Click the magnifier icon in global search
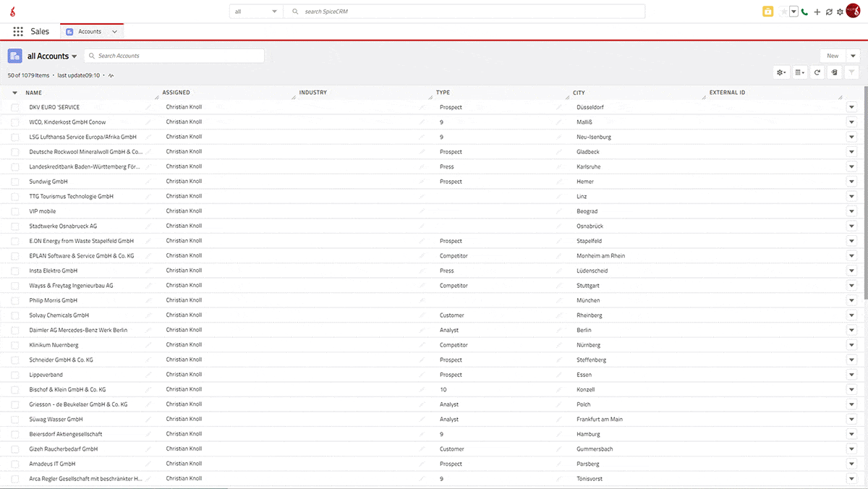This screenshot has height=489, width=868. point(295,12)
